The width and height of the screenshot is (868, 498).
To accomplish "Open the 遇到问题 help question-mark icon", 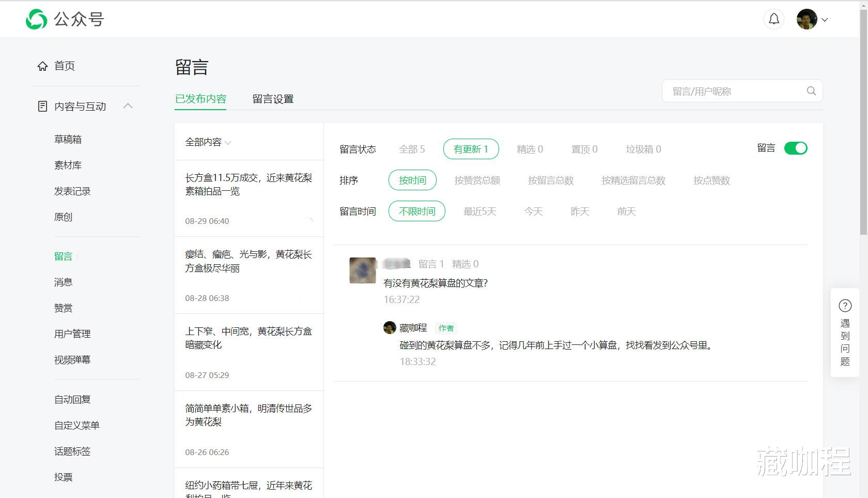I will pos(845,306).
